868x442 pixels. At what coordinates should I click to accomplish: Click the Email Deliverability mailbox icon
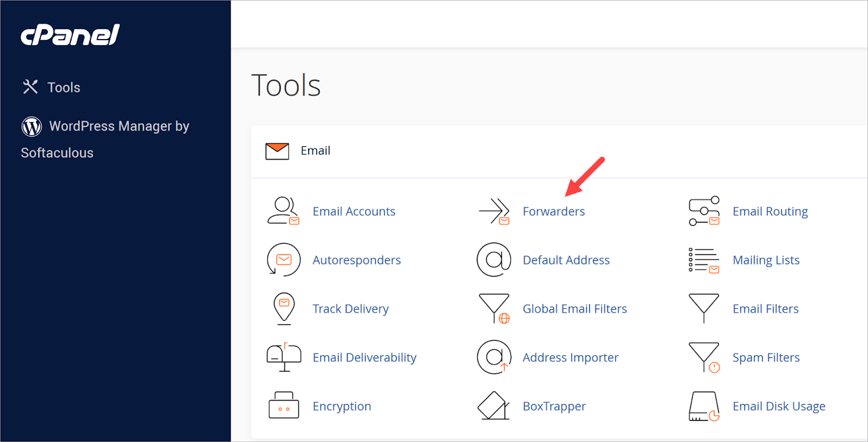pyautogui.click(x=284, y=357)
